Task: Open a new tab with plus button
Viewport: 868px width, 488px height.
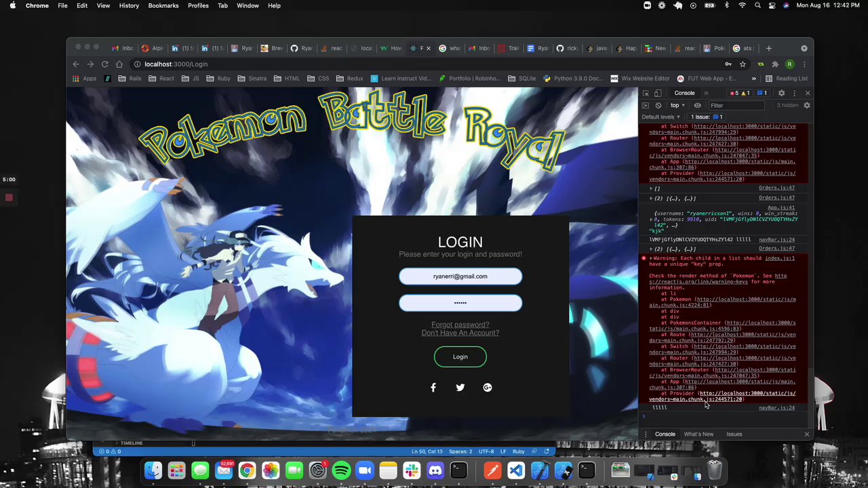Action: coord(768,48)
